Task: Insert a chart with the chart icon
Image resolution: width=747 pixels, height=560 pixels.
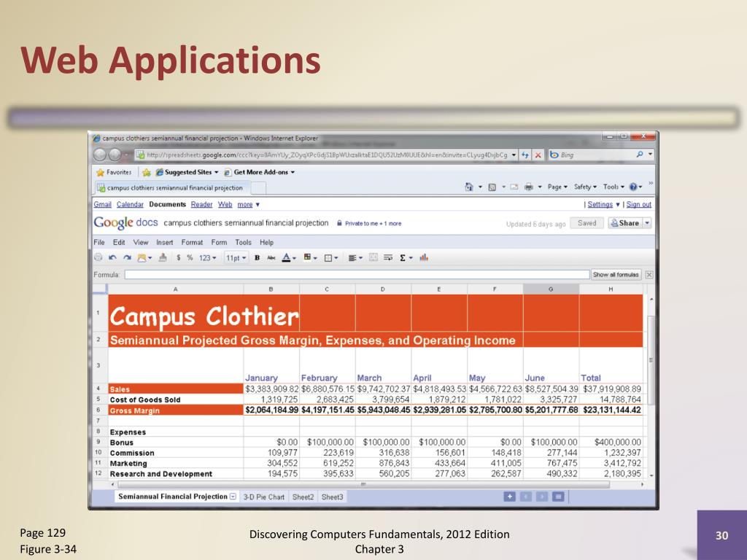Action: (424, 257)
